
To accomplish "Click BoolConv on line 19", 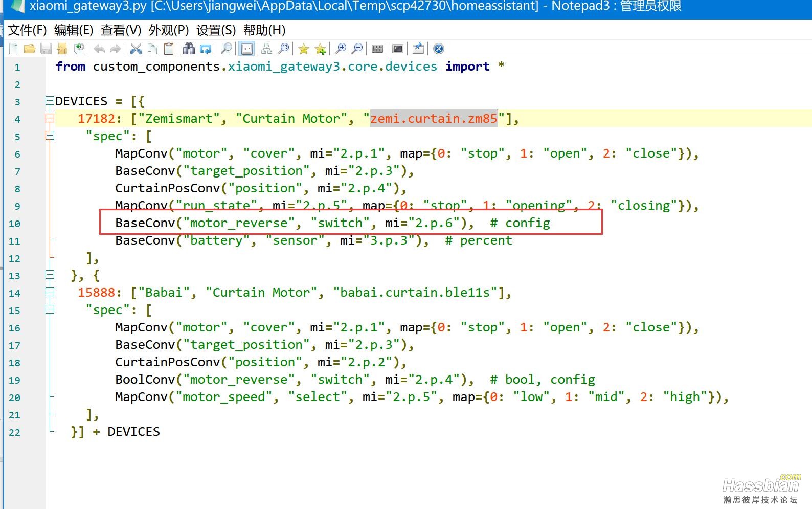I will pos(145,380).
